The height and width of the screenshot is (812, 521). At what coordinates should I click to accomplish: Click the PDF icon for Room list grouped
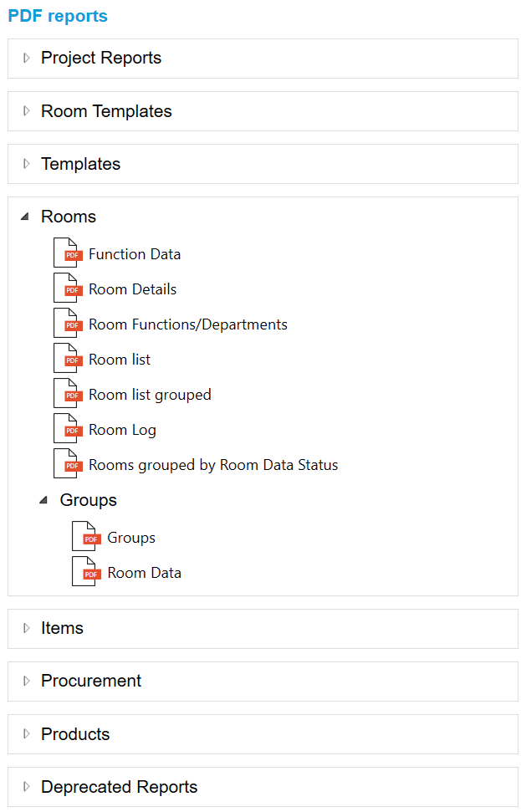[68, 393]
